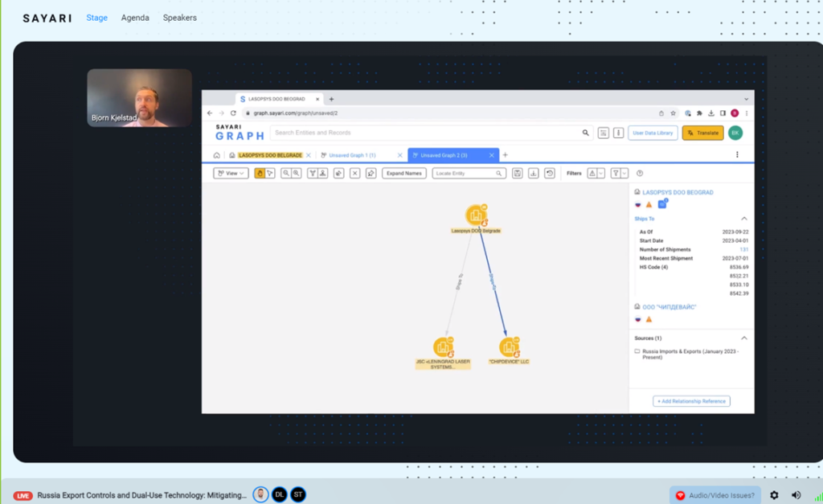
Task: Open dropdown arrow beside risk warning filter
Action: (x=601, y=174)
